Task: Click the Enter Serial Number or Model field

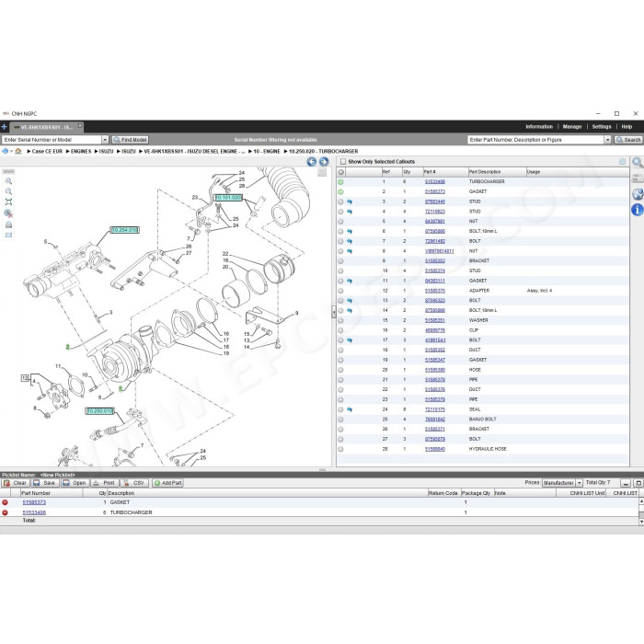Action: [x=52, y=140]
